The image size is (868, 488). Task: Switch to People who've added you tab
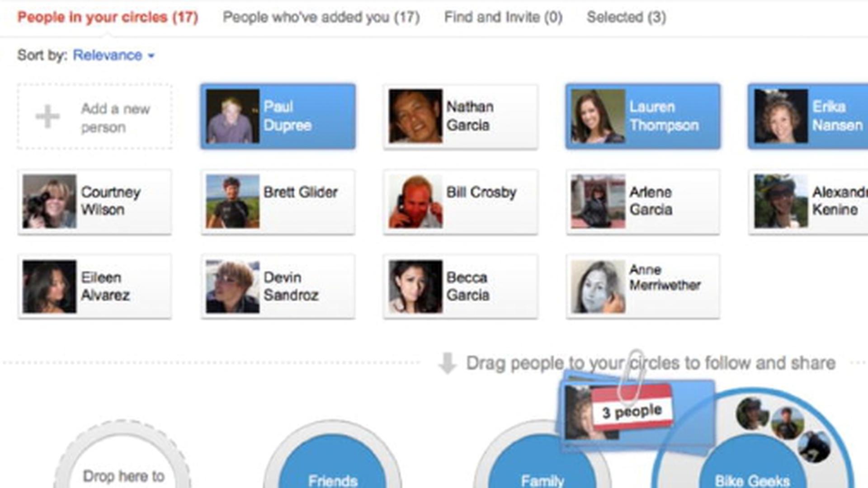(321, 18)
